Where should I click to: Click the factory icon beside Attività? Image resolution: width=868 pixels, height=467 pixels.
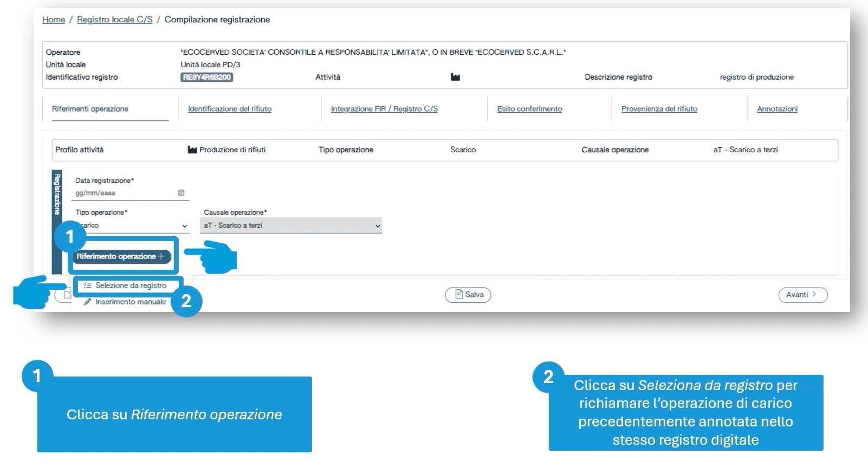coord(455,77)
